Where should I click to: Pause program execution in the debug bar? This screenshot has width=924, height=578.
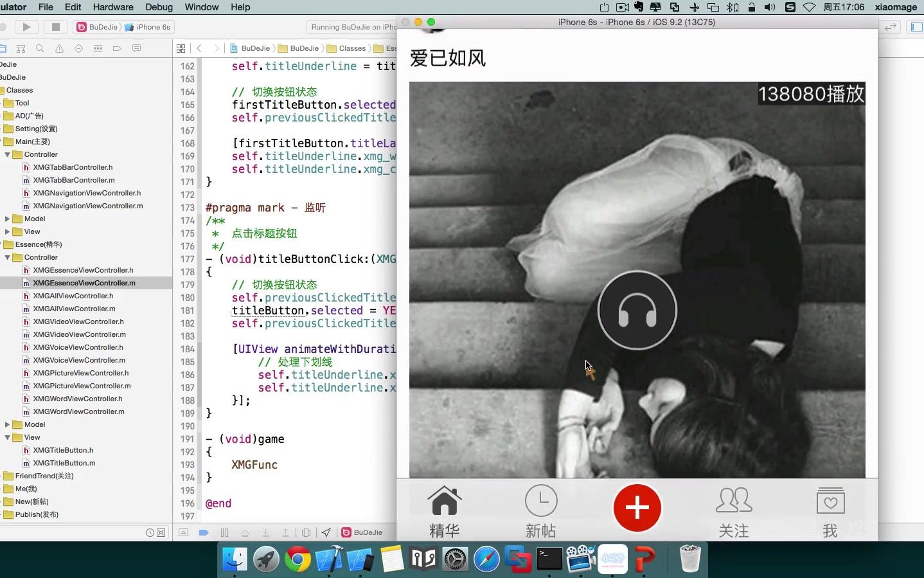pyautogui.click(x=225, y=532)
